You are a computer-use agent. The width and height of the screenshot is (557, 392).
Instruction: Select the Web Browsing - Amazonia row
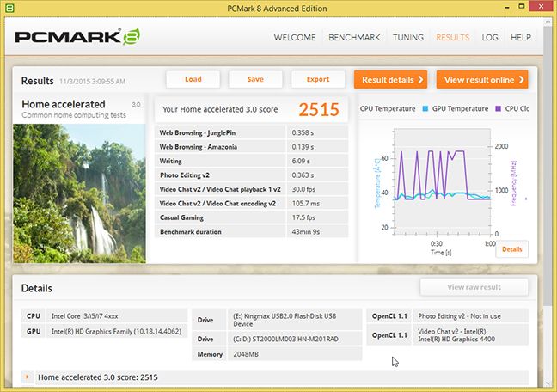click(252, 147)
